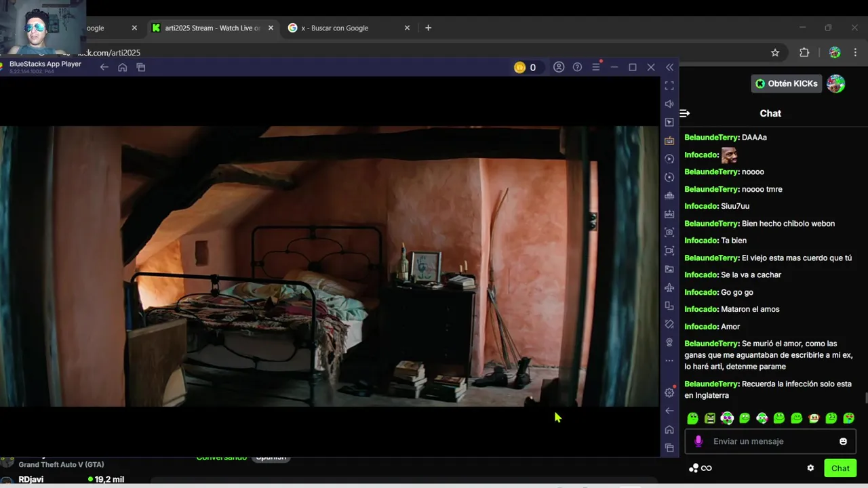
Task: Click BlueStacks rotate screen icon
Action: (669, 324)
